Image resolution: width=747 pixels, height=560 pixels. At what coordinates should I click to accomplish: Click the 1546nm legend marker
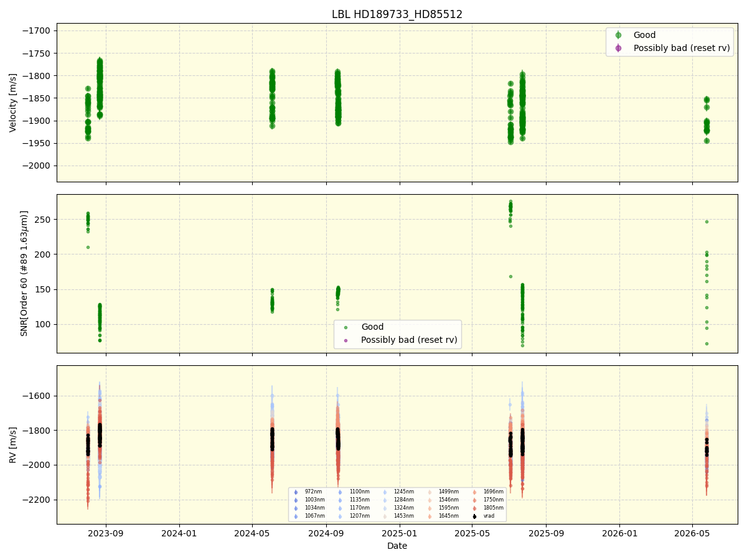coord(430,500)
